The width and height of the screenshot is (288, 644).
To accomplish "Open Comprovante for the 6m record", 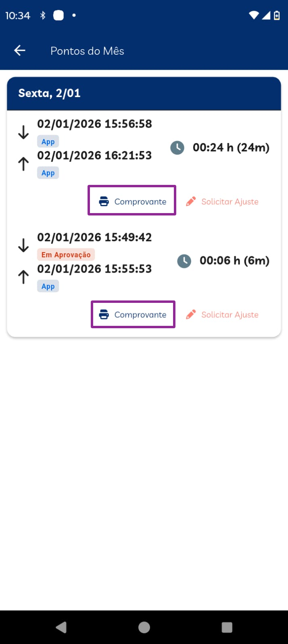I will point(133,315).
